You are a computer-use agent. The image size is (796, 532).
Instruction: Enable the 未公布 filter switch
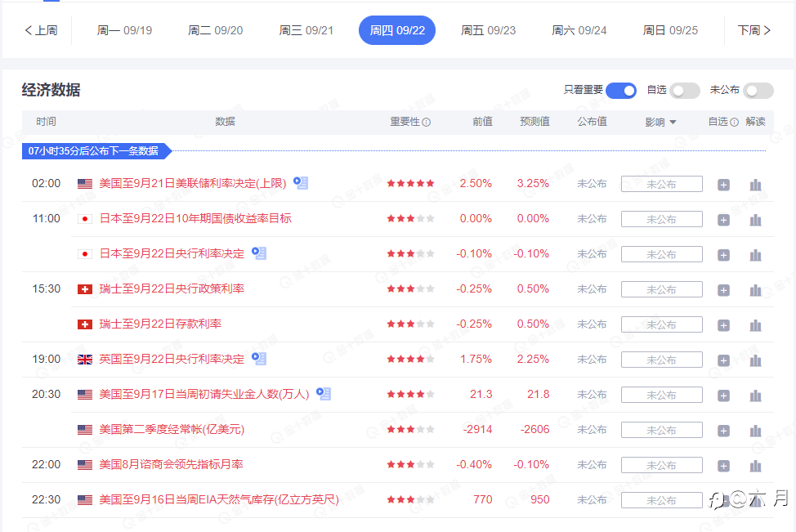pyautogui.click(x=758, y=91)
